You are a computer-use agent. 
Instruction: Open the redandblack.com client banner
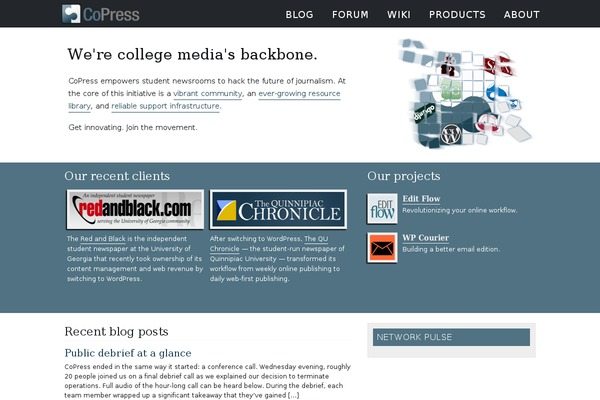135,209
